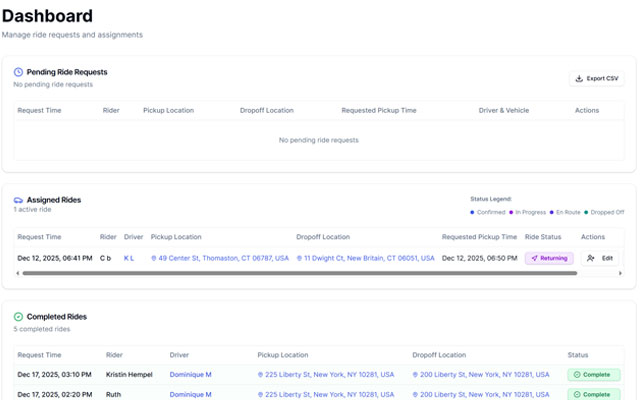Click the Complete badge in Ruth row

click(x=594, y=394)
